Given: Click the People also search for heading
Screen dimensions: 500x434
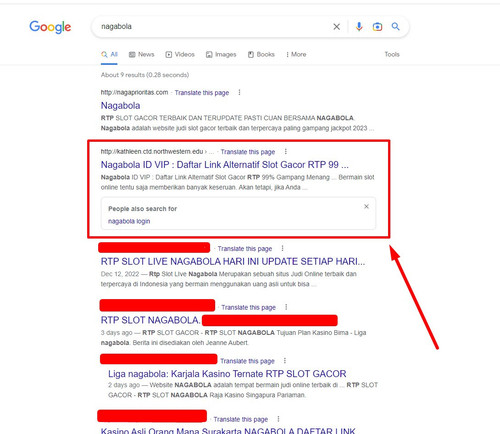Looking at the screenshot, I should click(x=142, y=209).
